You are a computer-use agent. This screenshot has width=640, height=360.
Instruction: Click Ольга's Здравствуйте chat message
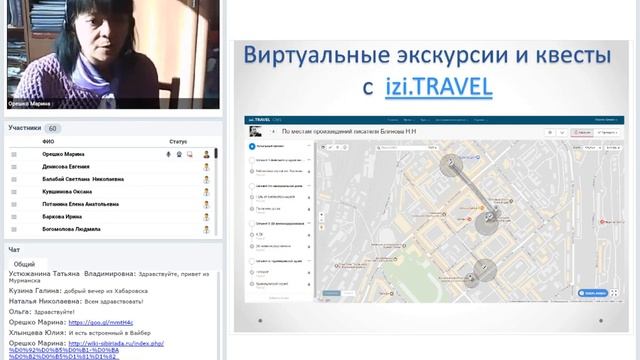(42, 312)
